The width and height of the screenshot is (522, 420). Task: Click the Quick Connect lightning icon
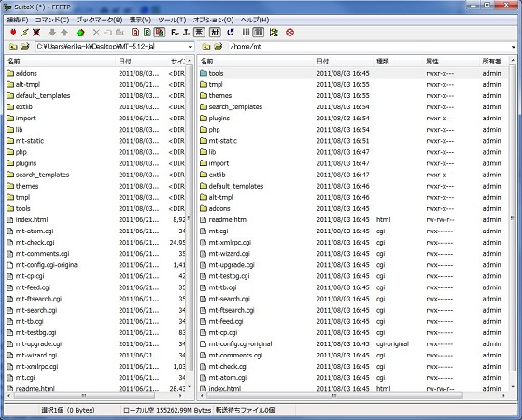25,33
